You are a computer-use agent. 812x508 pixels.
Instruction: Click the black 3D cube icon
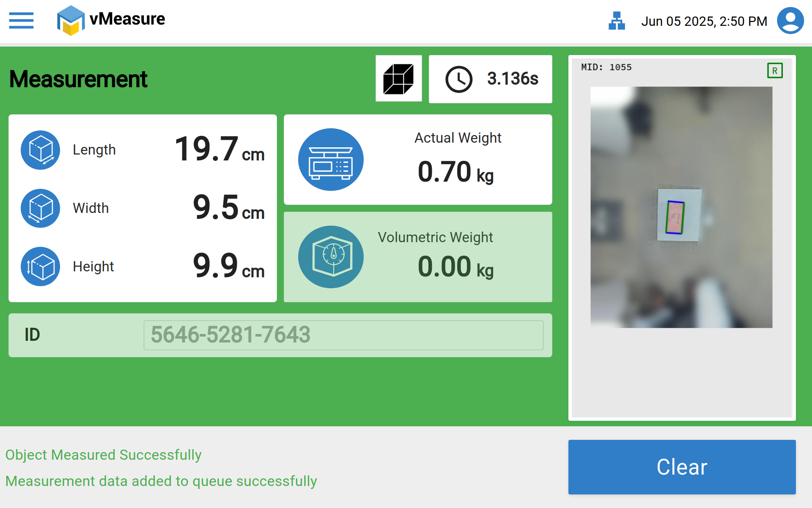(398, 79)
